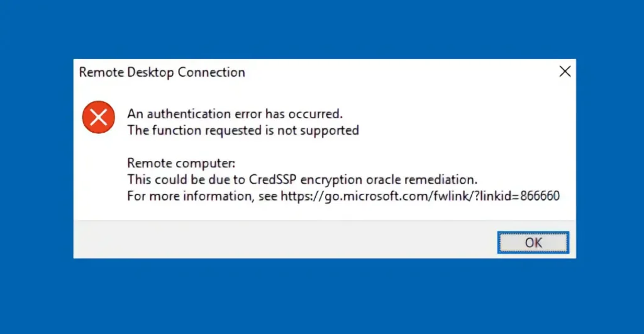The width and height of the screenshot is (644, 334).
Task: Click "The function requested is not supported" line
Action: 243,130
